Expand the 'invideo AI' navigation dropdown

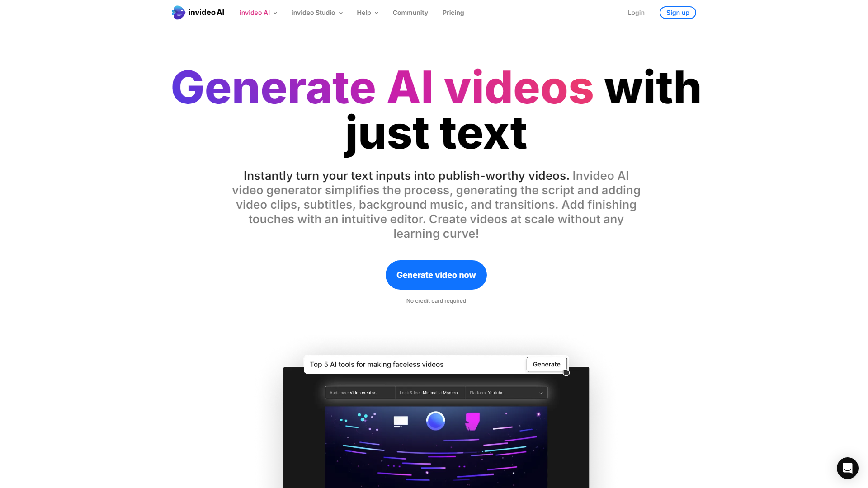pyautogui.click(x=258, y=13)
